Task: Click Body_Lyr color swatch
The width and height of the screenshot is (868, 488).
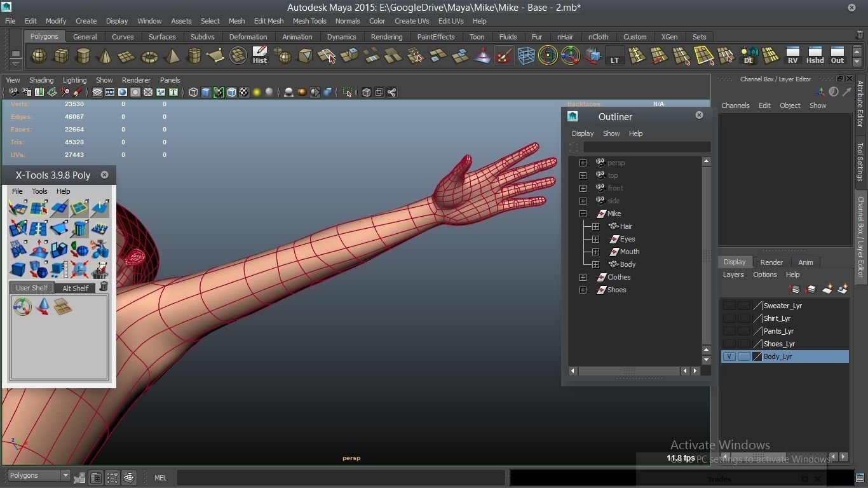Action: 757,356
